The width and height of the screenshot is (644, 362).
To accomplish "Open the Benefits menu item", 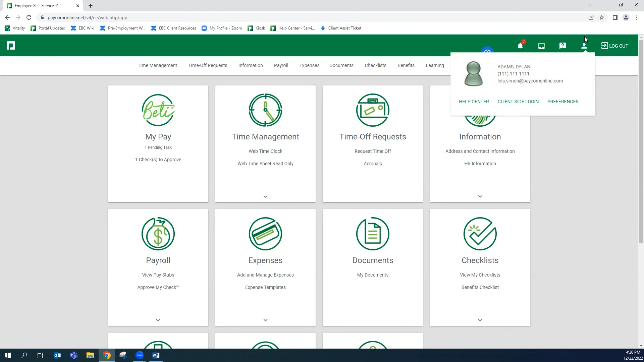I will tap(406, 65).
